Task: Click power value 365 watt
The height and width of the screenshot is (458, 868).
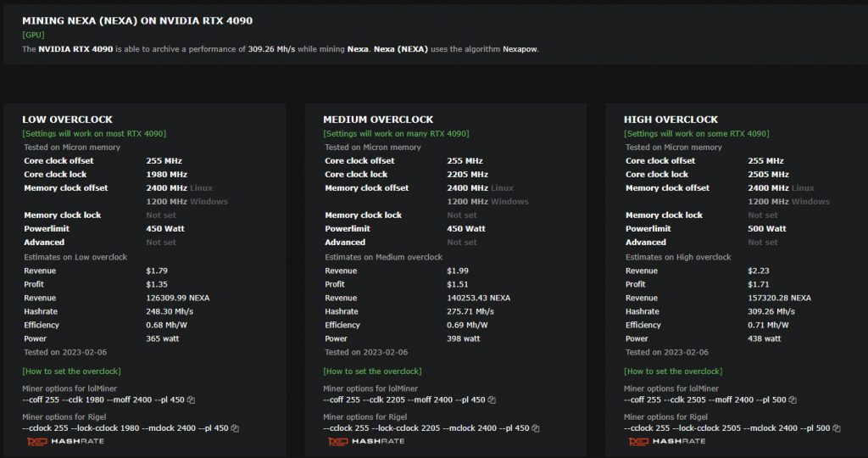Action: point(162,338)
